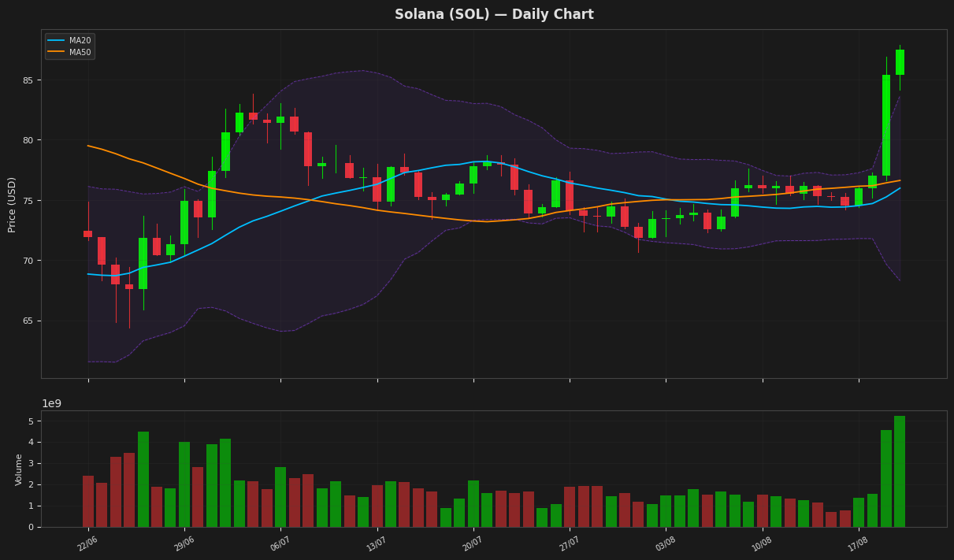This screenshot has height=560, width=954.
Task: Click the 20/07 date label
Action: click(x=473, y=543)
